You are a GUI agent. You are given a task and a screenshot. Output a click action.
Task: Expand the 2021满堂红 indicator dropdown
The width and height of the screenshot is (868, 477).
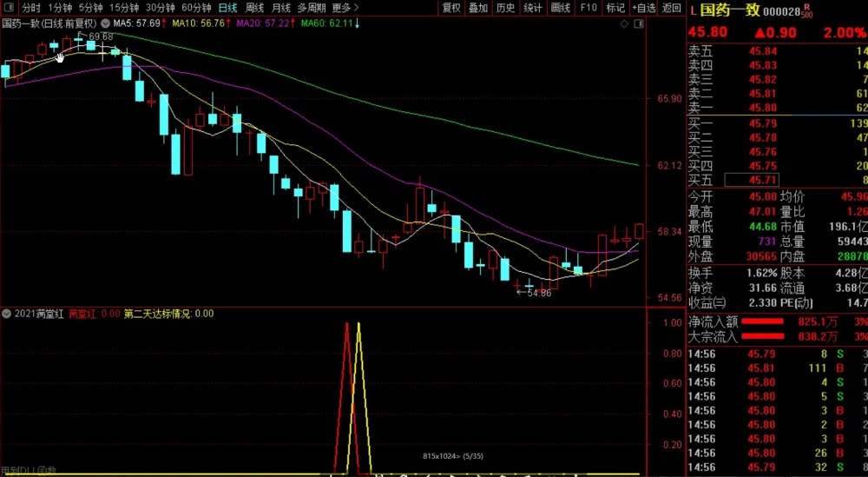(7, 314)
